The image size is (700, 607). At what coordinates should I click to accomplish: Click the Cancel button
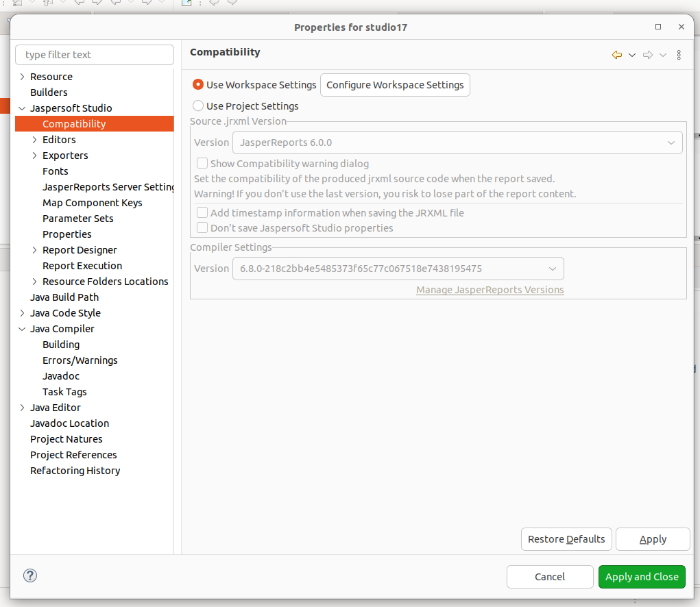(550, 577)
